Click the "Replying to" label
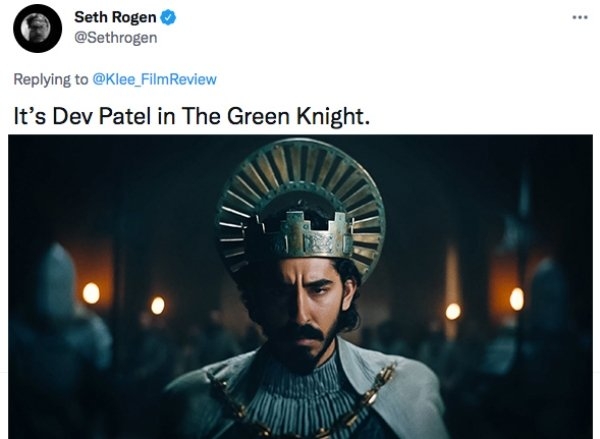Viewport: 600px width, 439px height. tap(49, 79)
